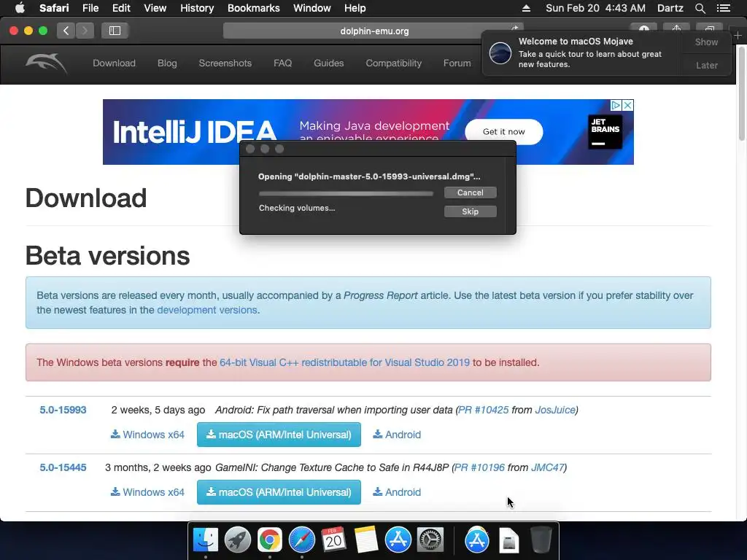
Task: Open the Trash in the Dock
Action: pos(541,540)
